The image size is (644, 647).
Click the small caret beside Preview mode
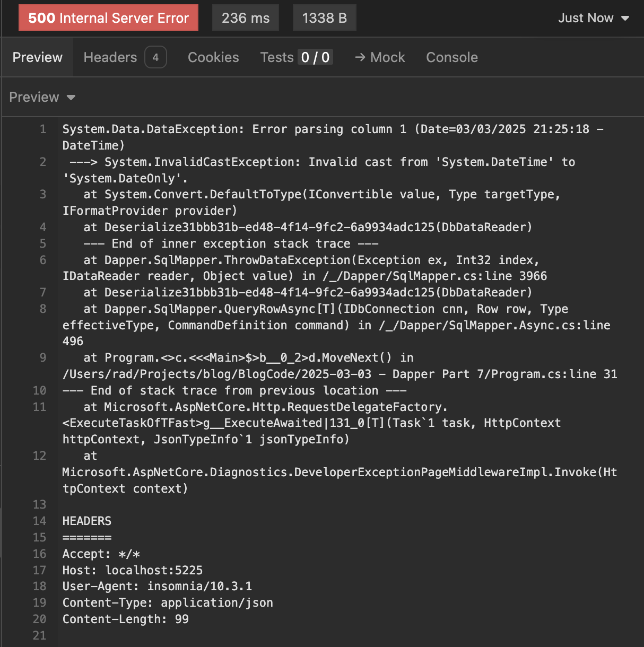click(71, 98)
